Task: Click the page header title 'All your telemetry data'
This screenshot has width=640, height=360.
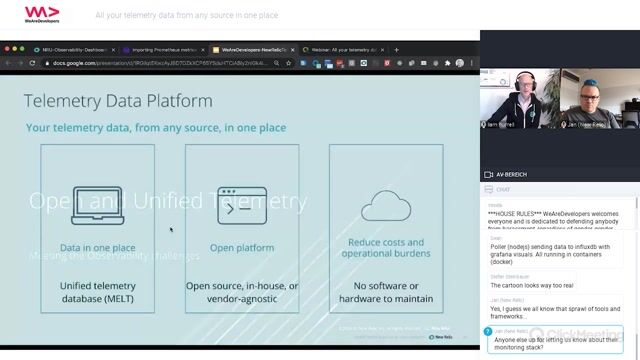Action: coord(187,15)
